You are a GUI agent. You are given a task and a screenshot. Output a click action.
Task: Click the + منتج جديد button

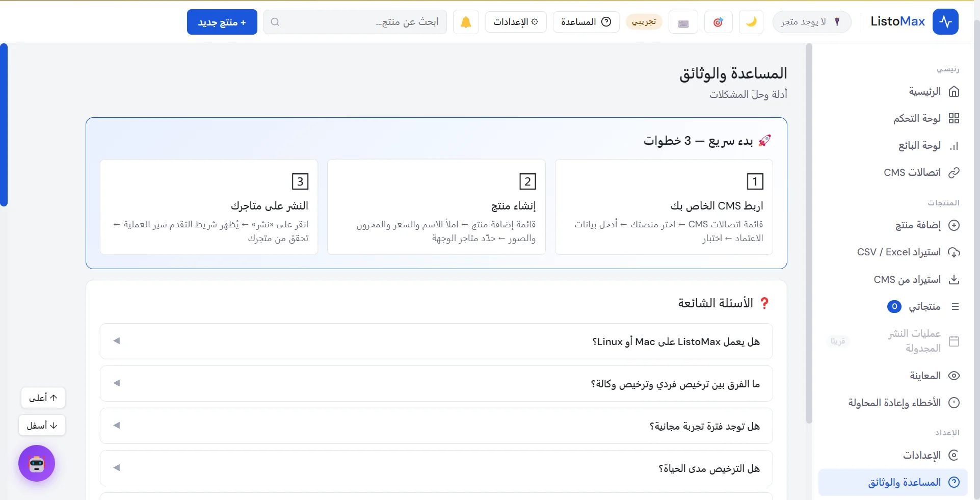coord(222,22)
